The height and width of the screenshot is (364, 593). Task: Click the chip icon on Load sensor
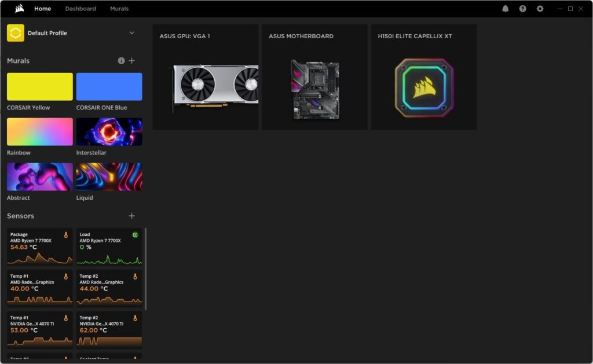pos(135,235)
